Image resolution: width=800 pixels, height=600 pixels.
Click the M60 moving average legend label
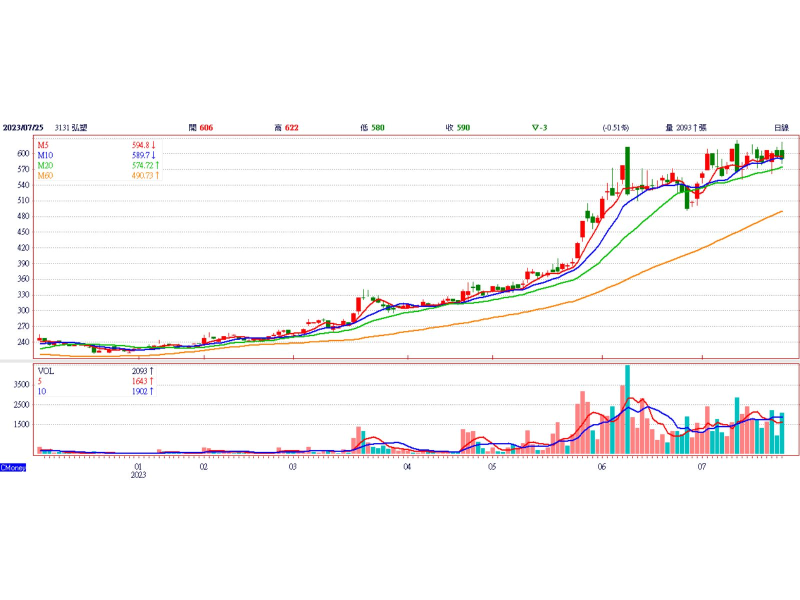(46, 176)
